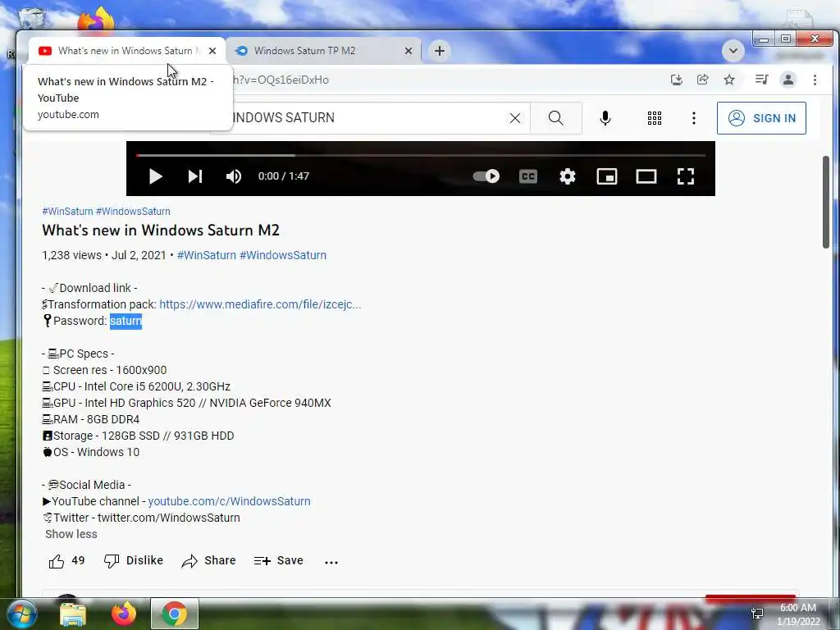Open YouTube apps grid
The height and width of the screenshot is (630, 840).
coord(654,118)
